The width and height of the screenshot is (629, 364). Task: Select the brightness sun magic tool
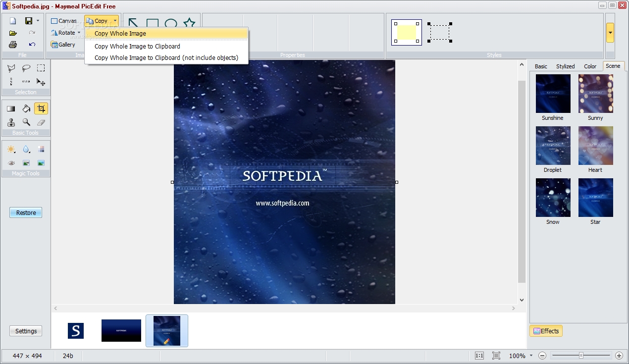(11, 149)
